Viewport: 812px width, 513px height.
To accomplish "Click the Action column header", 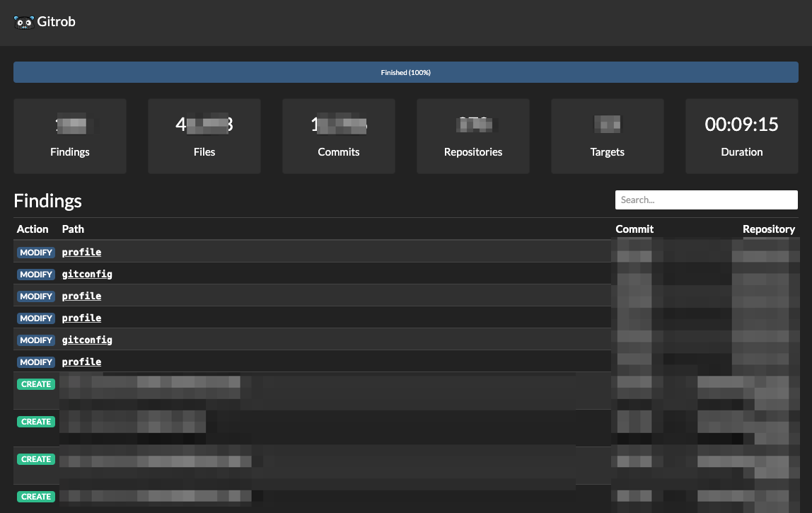I will (x=32, y=229).
